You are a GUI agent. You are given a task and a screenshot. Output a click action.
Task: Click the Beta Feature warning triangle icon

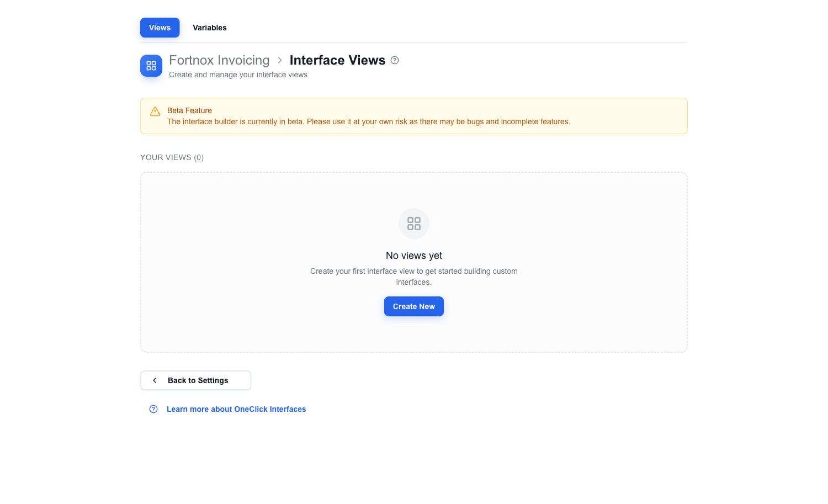[155, 112]
